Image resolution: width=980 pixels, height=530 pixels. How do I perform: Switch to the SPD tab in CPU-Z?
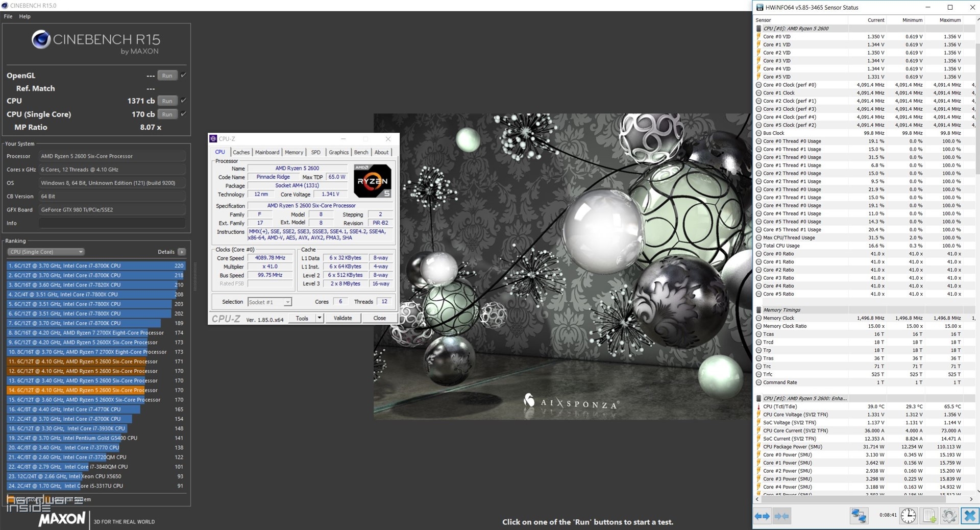pos(316,152)
